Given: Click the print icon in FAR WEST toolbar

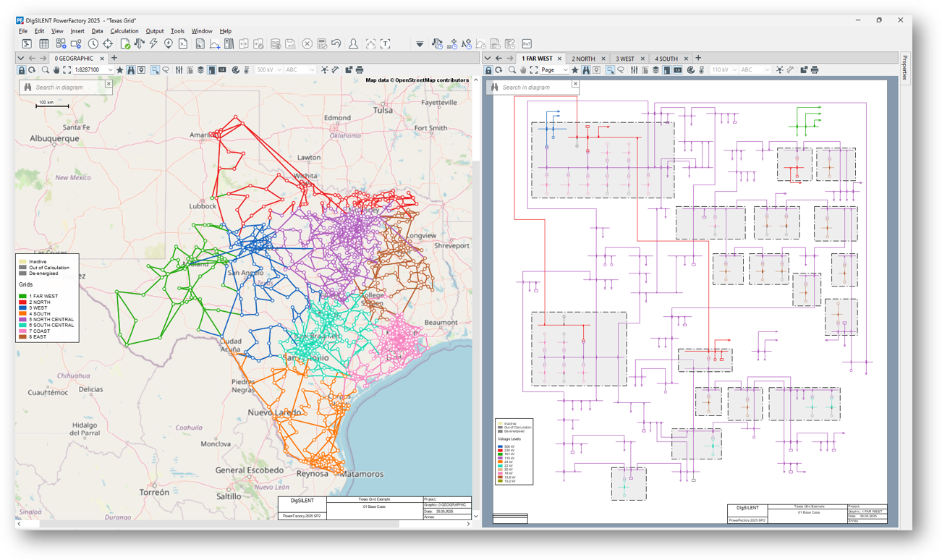Looking at the screenshot, I should [x=814, y=70].
